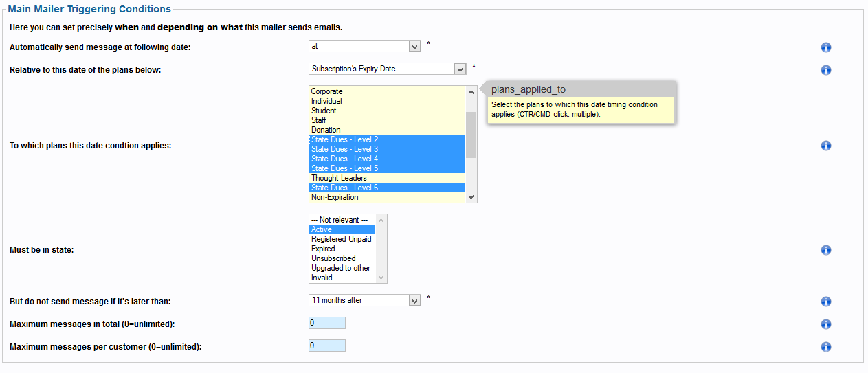
Task: Click info icon for 'To which plans' row
Action: pyautogui.click(x=826, y=146)
